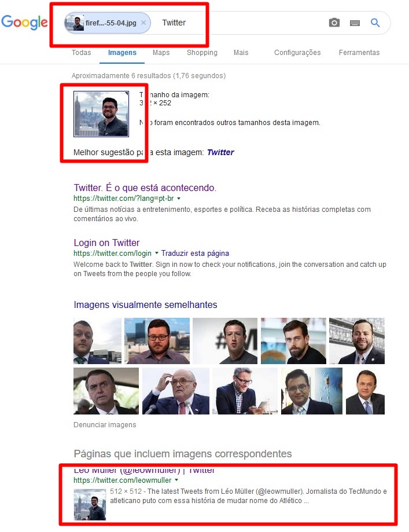Expand the twitter.com/login URL dropdown arrow
409x532 pixels.
point(156,253)
